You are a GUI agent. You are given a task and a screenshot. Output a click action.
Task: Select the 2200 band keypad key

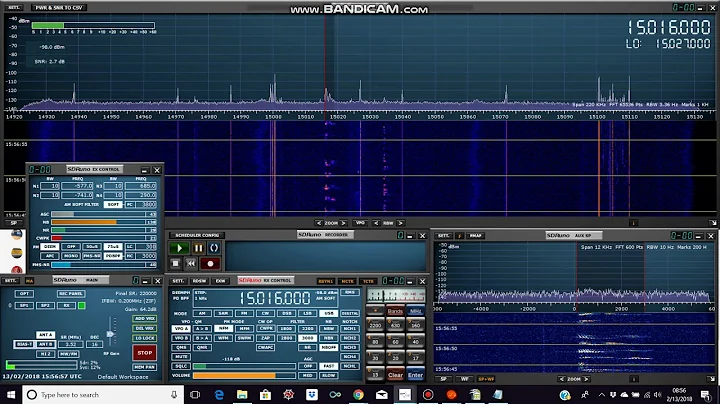click(x=375, y=325)
